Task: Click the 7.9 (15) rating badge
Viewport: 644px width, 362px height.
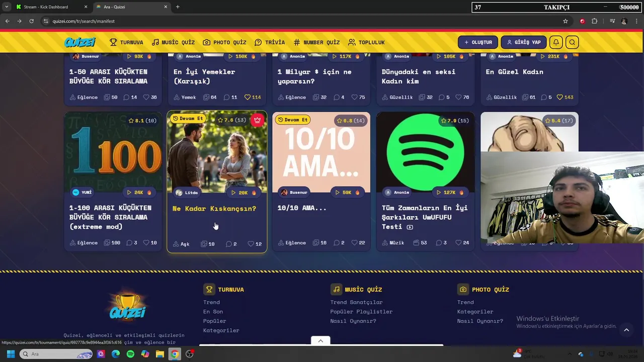Action: pyautogui.click(x=454, y=121)
